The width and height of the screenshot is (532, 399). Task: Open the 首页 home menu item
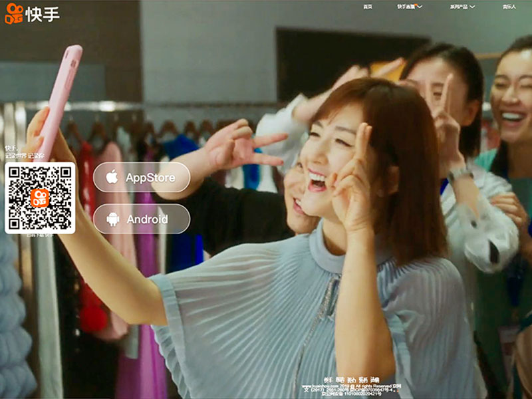[368, 7]
